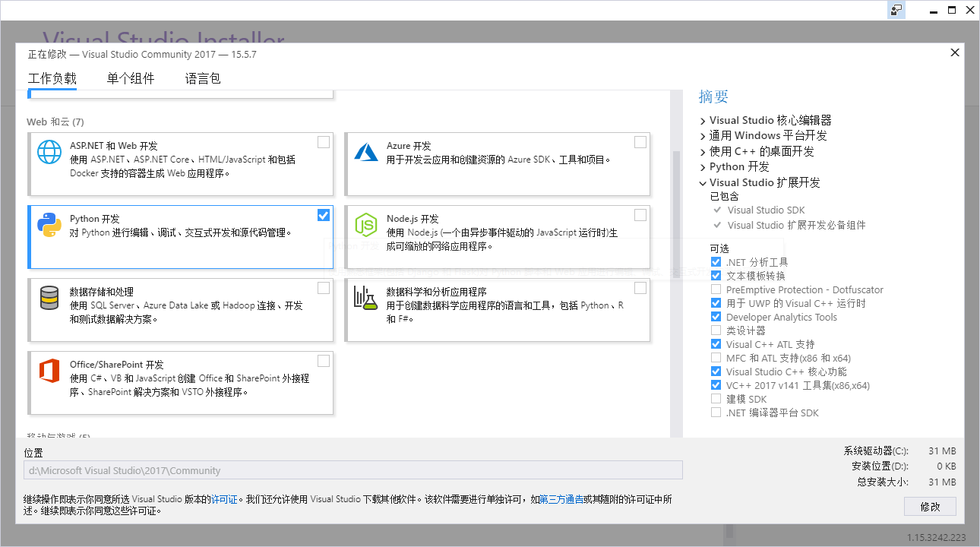Screen dimensions: 980x547
Task: Uncheck the Python 开发 workload
Action: pos(324,215)
